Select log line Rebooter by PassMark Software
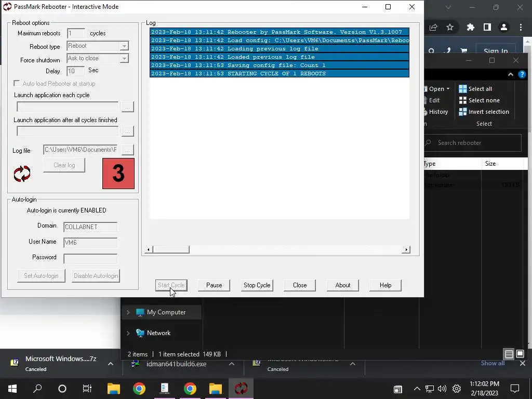 point(280,32)
